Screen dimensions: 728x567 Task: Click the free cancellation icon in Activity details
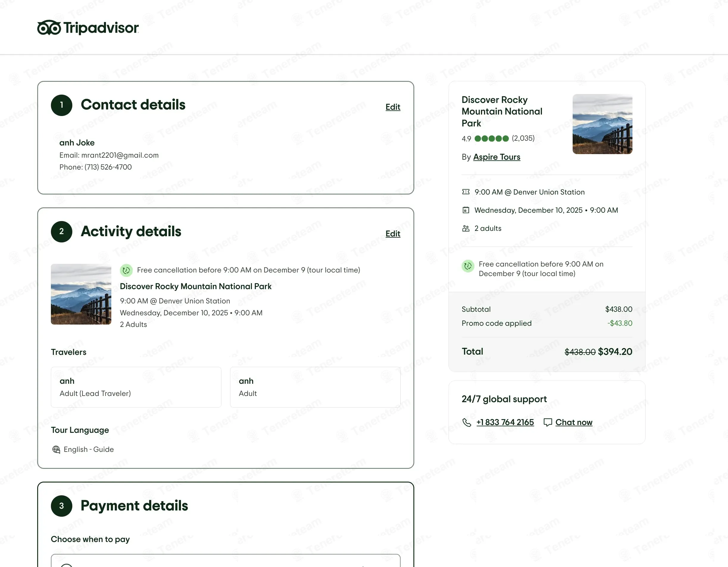click(x=126, y=270)
